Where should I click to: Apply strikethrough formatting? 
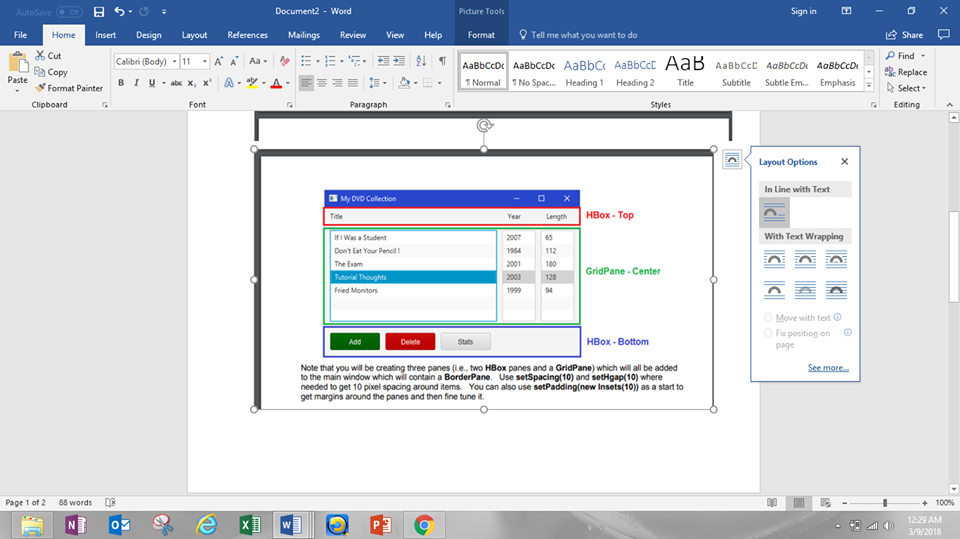point(176,83)
